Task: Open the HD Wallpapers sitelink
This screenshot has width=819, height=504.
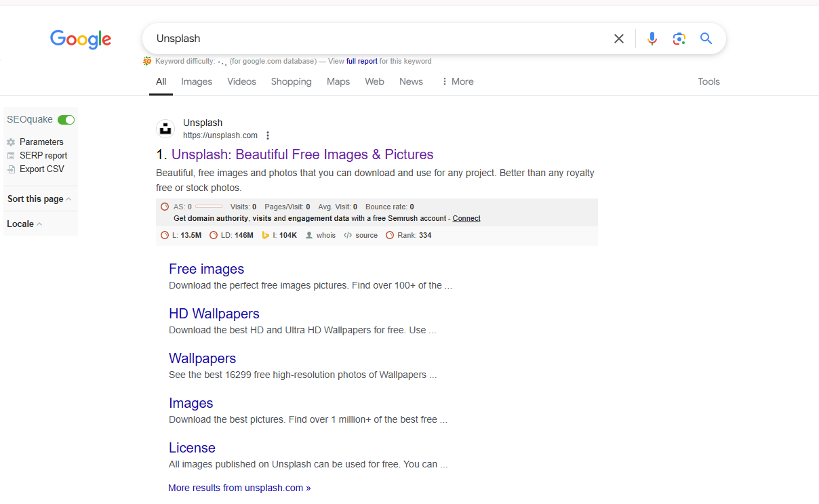Action: click(x=214, y=314)
